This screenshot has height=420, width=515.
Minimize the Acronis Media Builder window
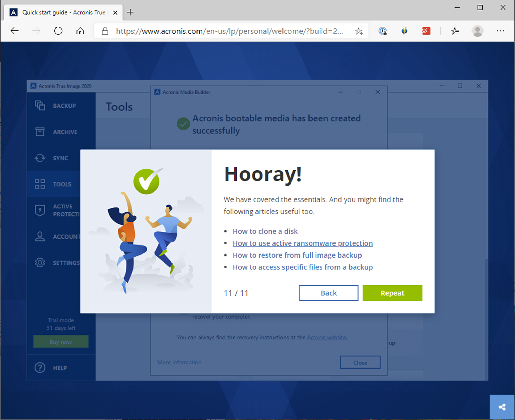point(340,92)
